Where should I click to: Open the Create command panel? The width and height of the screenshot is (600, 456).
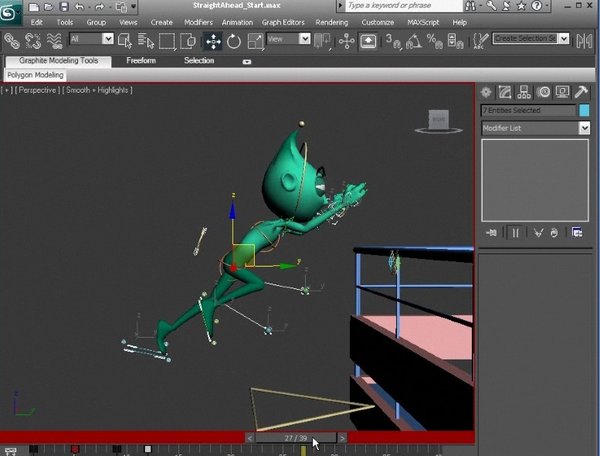[x=486, y=92]
